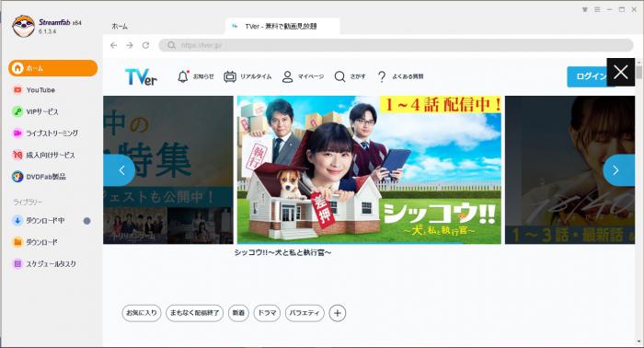Open the 特集 banner on the left

[x=168, y=169]
